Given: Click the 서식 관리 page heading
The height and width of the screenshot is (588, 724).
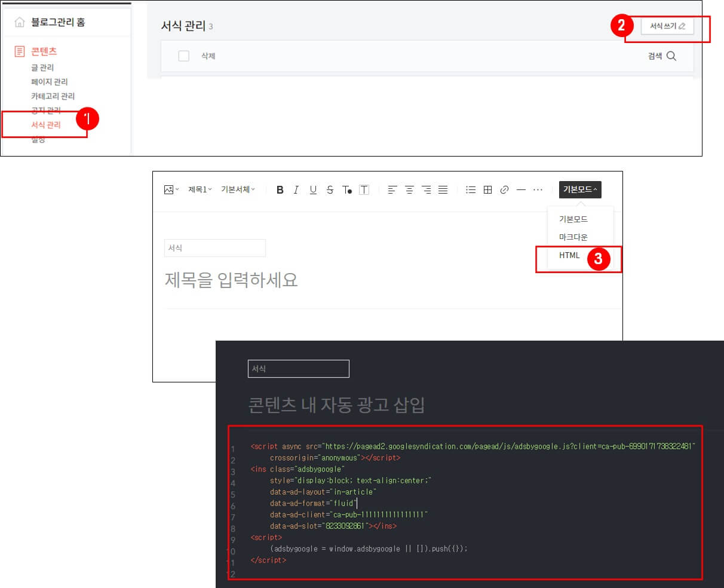Looking at the screenshot, I should tap(183, 26).
